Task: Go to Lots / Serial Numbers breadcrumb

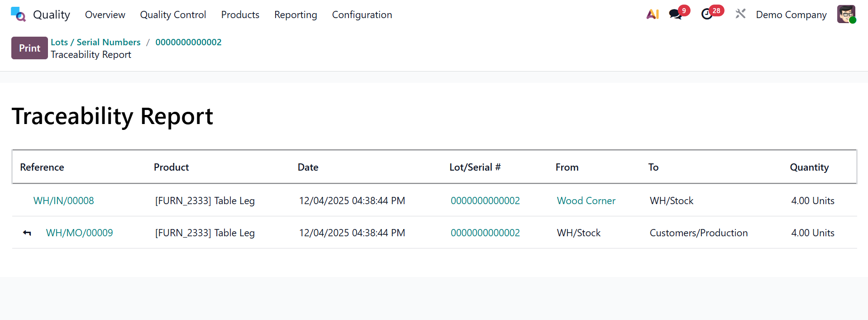Action: tap(95, 42)
